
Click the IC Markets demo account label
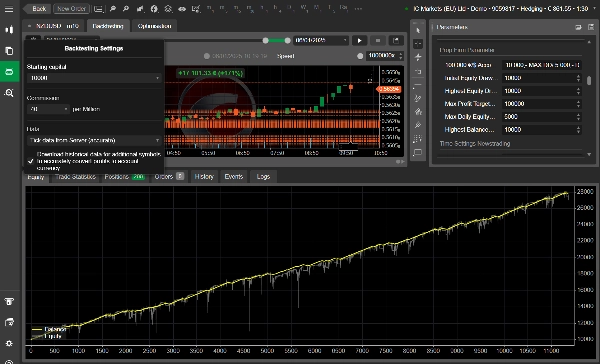(x=500, y=8)
